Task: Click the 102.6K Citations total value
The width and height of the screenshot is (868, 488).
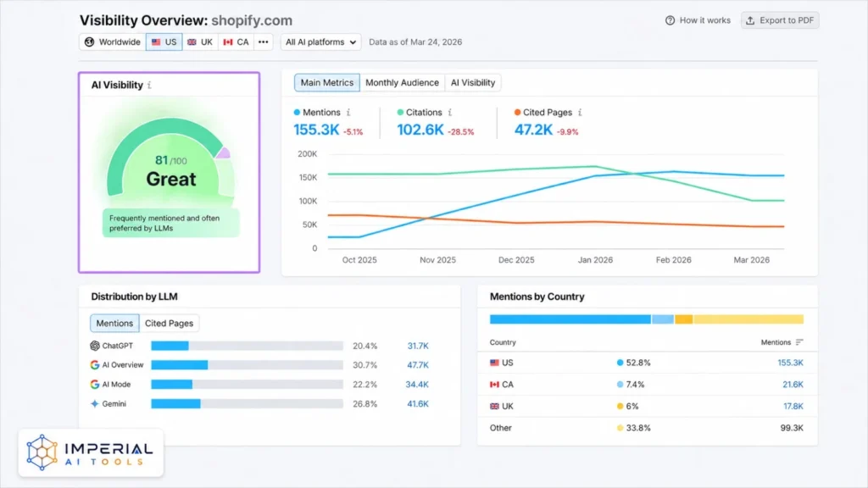Action: tap(420, 130)
